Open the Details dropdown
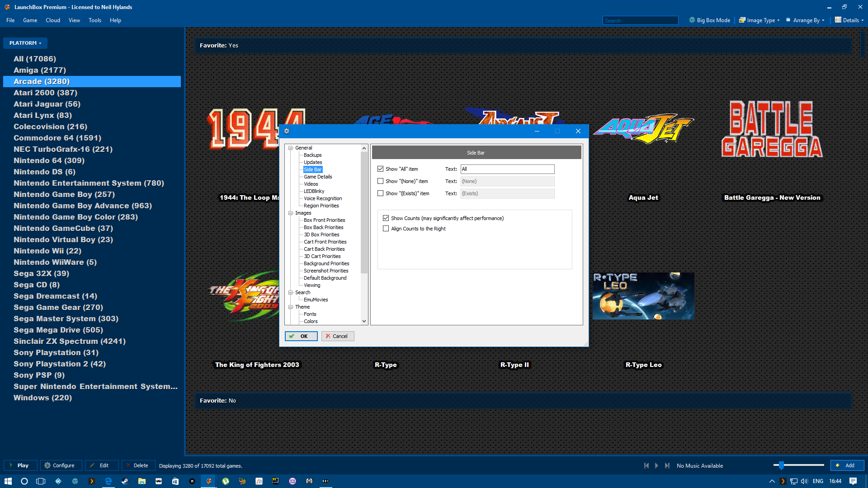This screenshot has height=488, width=868. [x=849, y=20]
